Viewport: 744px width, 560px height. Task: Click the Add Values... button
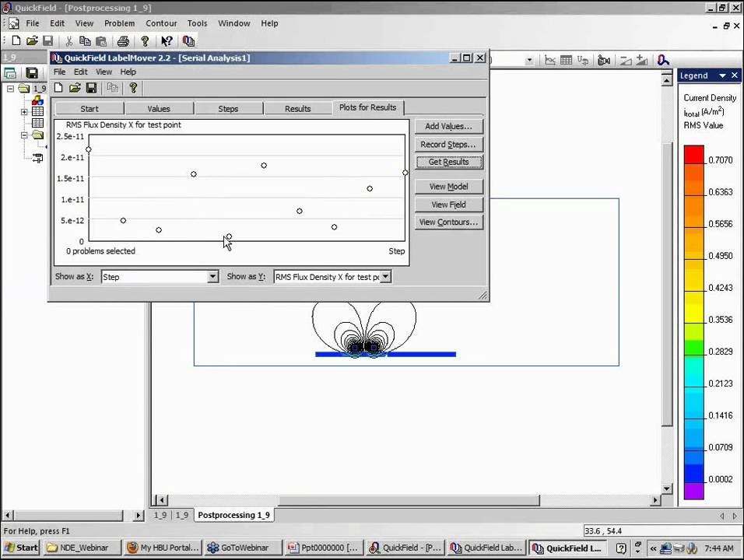(x=449, y=126)
